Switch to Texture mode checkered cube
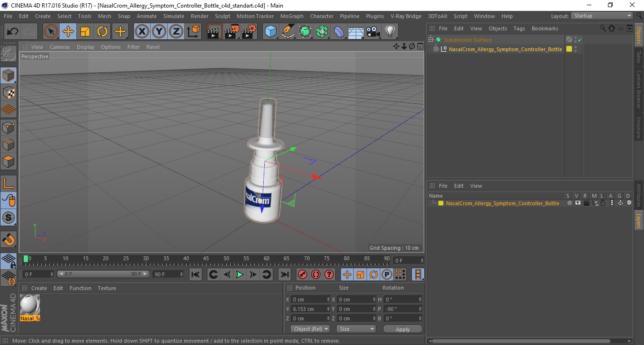644x345 pixels. [9, 92]
